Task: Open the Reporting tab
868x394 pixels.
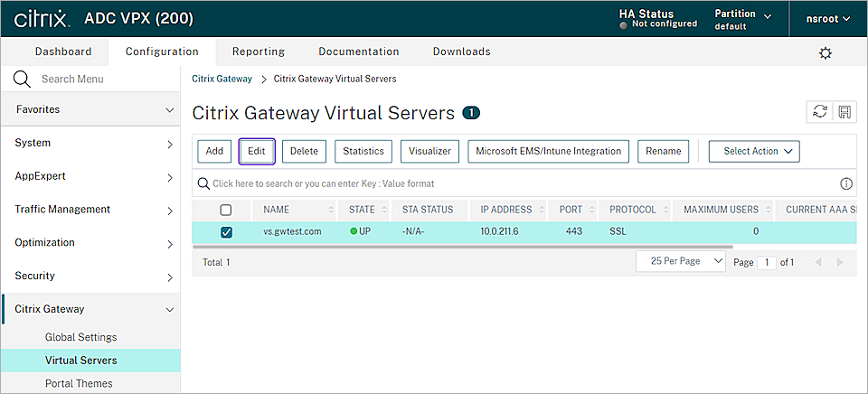Action: [x=258, y=52]
